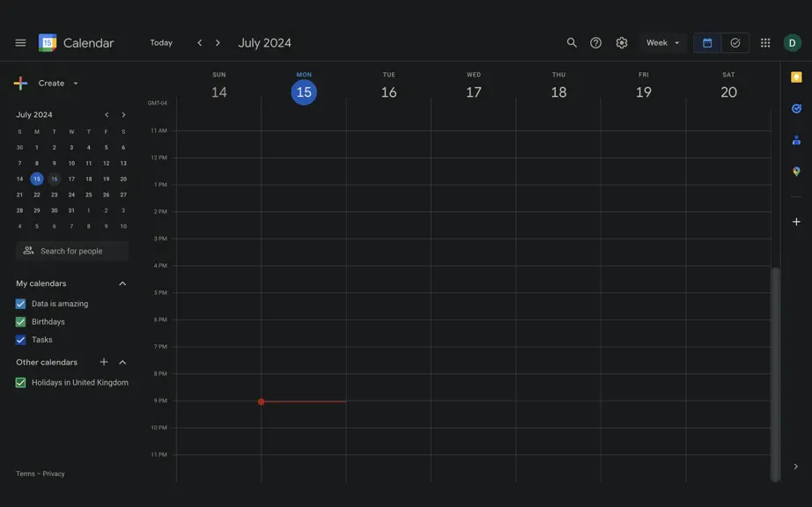This screenshot has height=507, width=812.
Task: Select 25 in mini calendar
Action: (89, 195)
